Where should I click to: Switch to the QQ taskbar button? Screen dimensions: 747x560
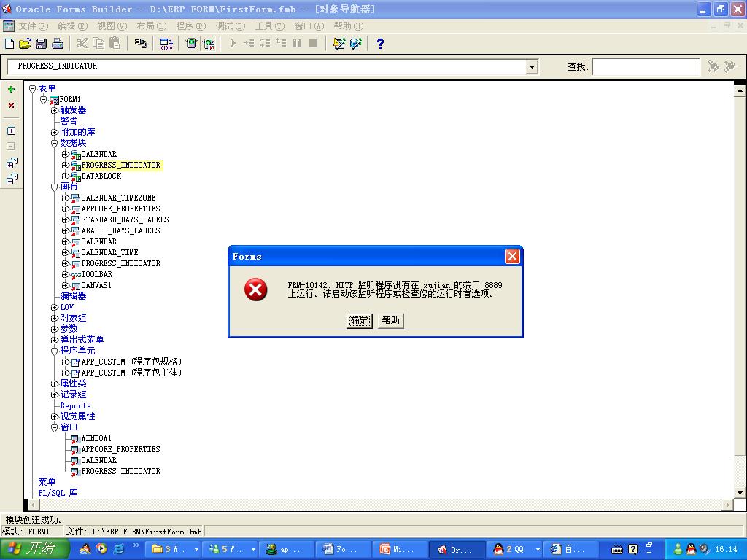[514, 550]
